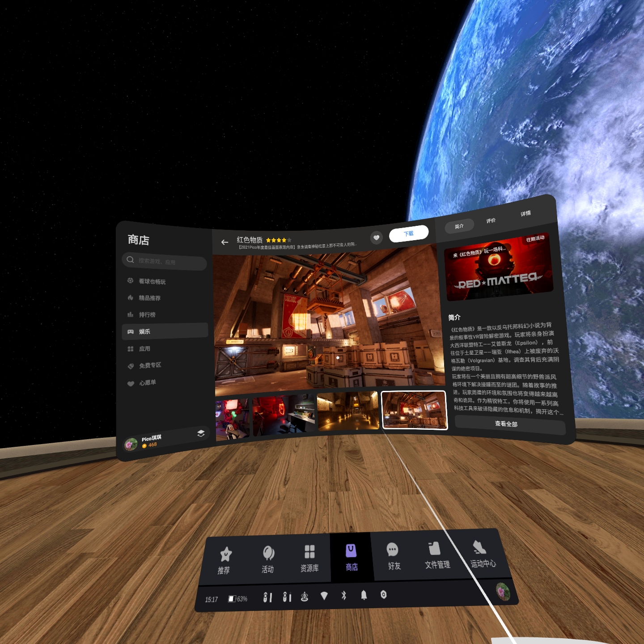Click the layers icon next to Pico琪琪

[x=201, y=433]
